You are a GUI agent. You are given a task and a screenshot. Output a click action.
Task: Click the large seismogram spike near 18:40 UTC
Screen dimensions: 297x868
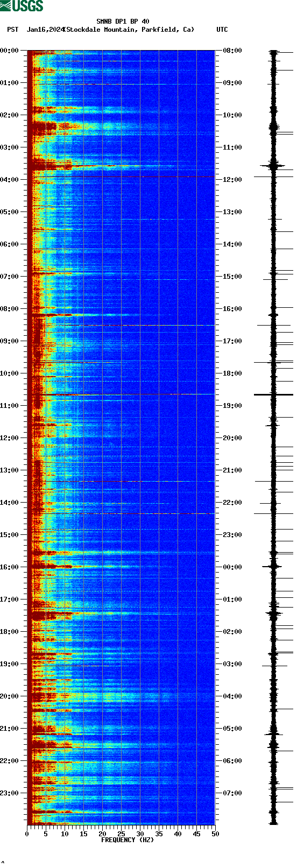click(273, 394)
